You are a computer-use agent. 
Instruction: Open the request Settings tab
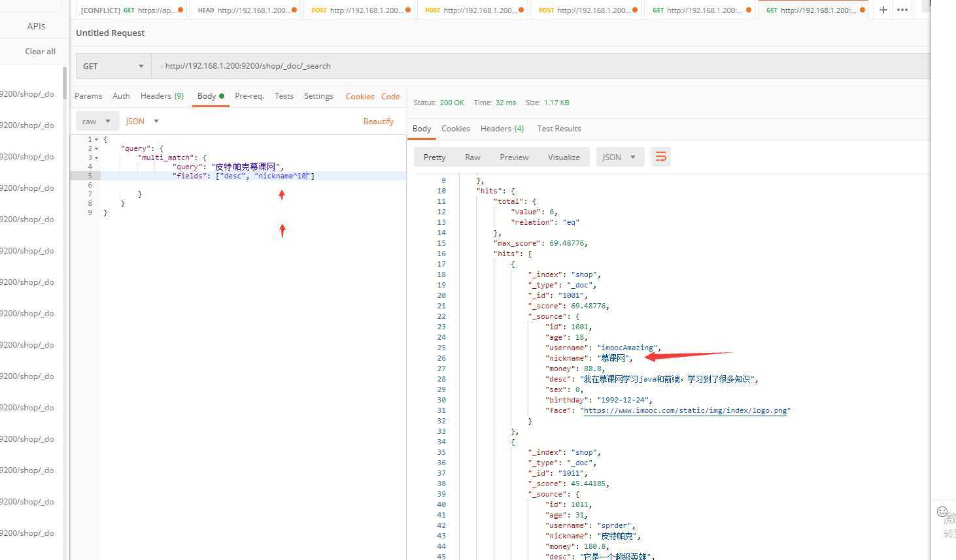click(x=318, y=96)
